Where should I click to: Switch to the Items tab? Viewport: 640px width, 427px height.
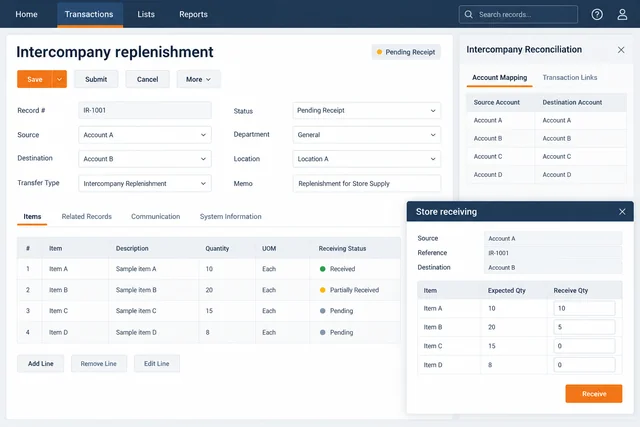[x=32, y=216]
